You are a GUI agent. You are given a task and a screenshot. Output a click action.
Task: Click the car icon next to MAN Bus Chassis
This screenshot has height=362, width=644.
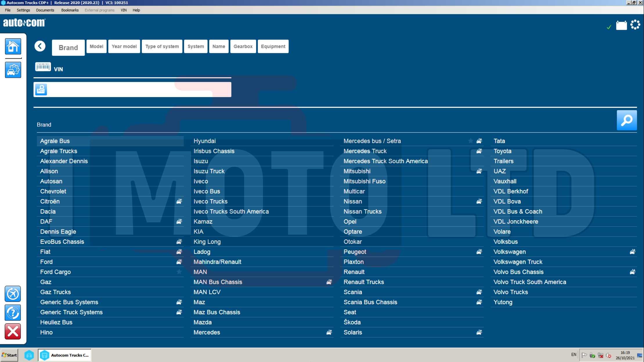tap(329, 282)
